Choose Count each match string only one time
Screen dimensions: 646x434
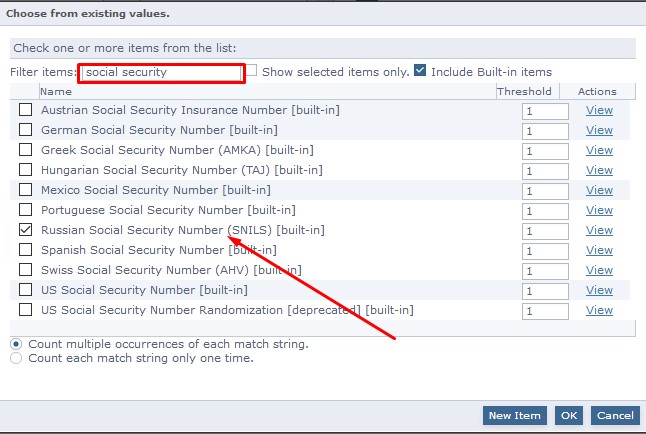(16, 358)
